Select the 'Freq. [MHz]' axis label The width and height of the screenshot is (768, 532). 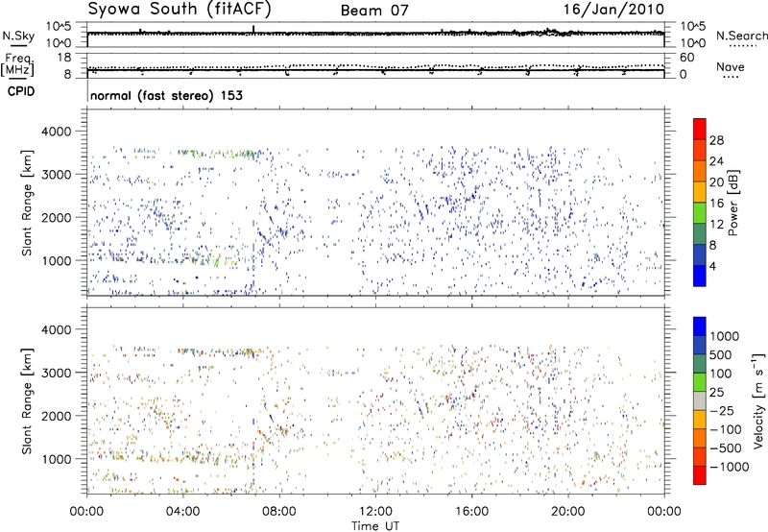17,65
